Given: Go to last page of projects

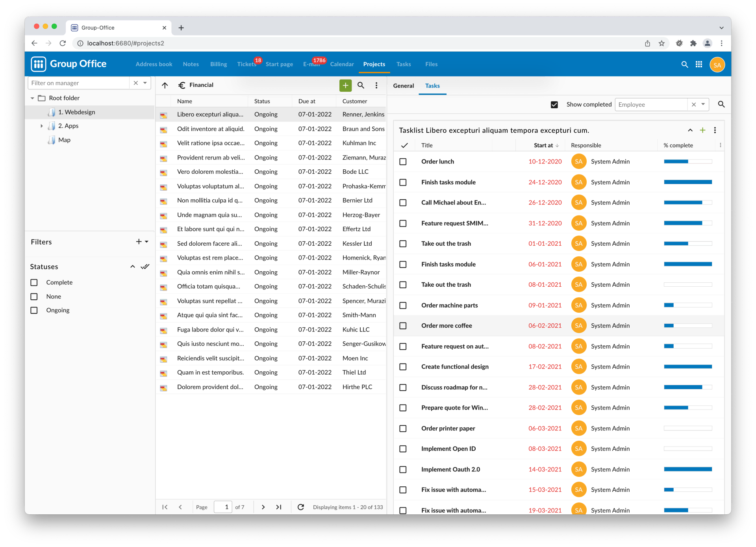Looking at the screenshot, I should 279,507.
